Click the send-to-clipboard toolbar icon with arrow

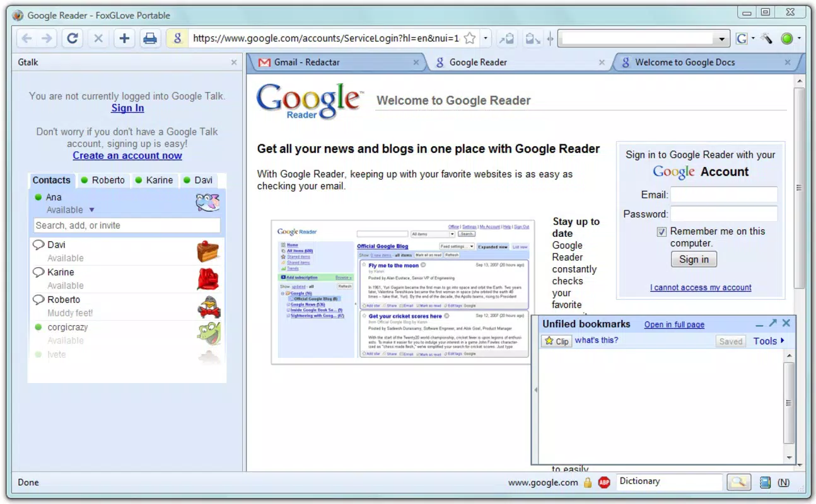point(506,38)
